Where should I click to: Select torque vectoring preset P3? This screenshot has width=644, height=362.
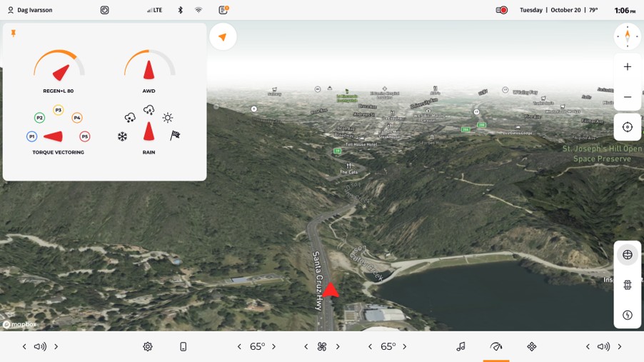click(59, 110)
